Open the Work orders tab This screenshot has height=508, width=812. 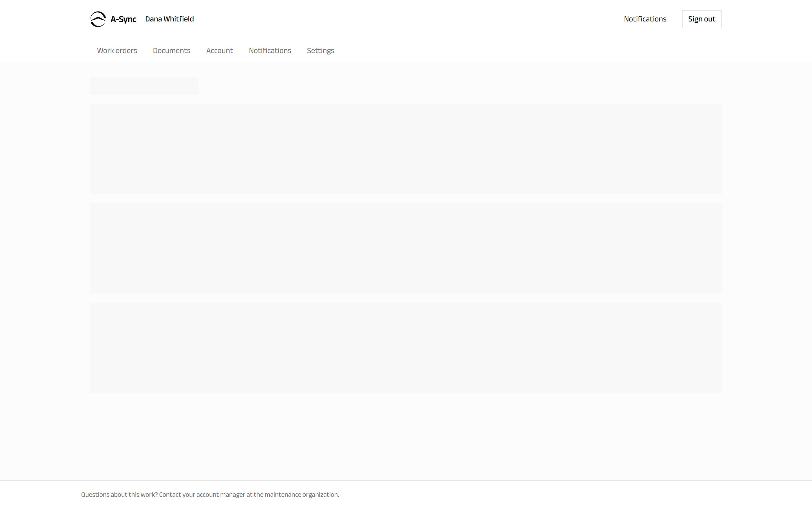point(117,51)
